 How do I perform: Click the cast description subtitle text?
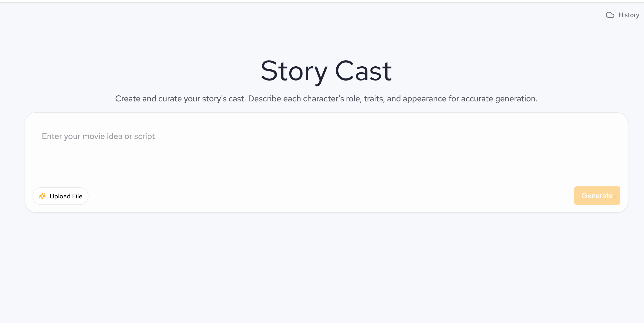(x=326, y=99)
